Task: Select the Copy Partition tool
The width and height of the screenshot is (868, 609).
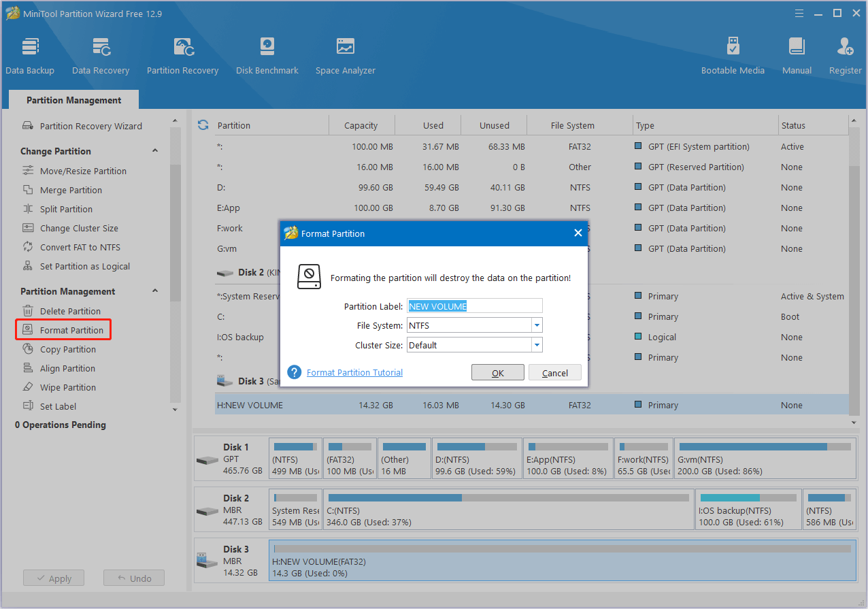Action: click(x=66, y=349)
